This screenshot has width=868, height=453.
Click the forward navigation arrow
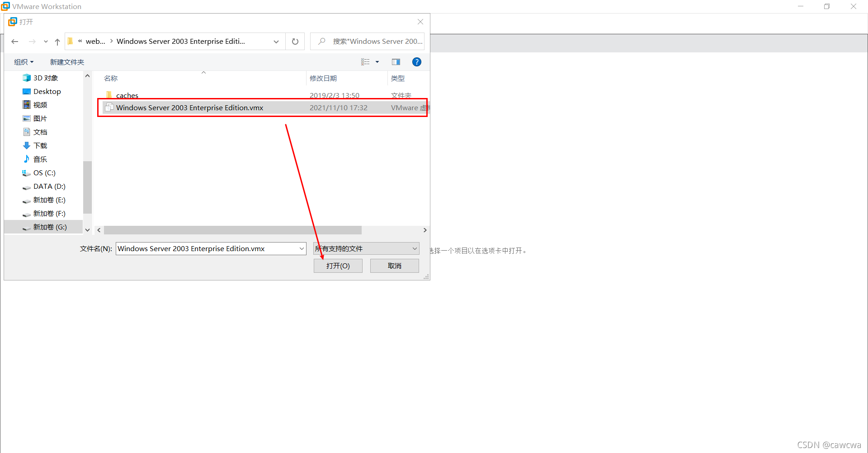coord(32,42)
